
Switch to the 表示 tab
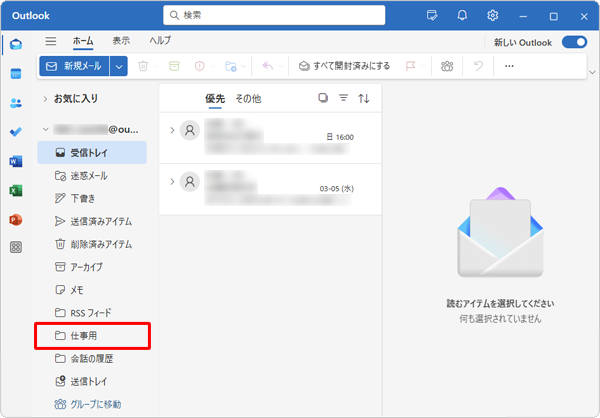tap(121, 41)
